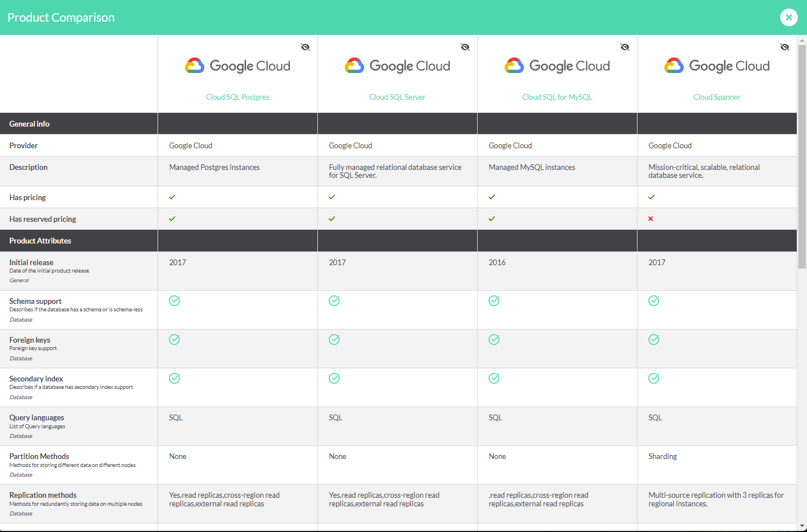This screenshot has width=807, height=532.
Task: Hide the Cloud Spanner column
Action: point(785,47)
